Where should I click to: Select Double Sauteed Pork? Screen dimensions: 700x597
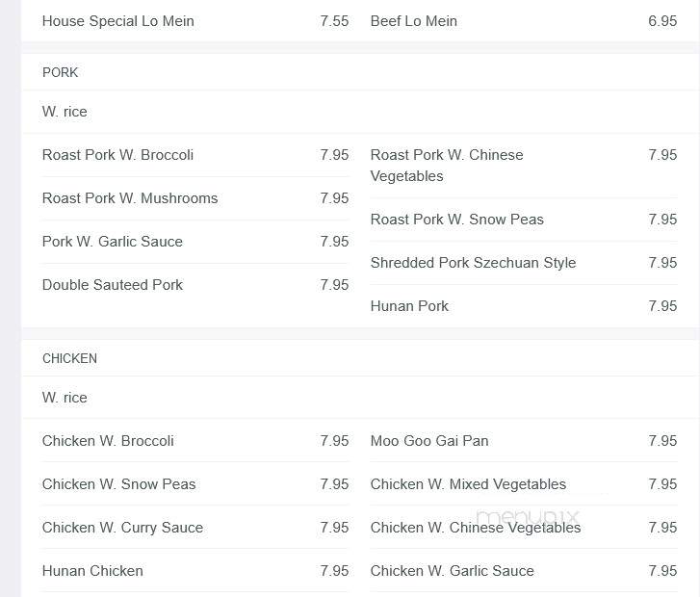pyautogui.click(x=113, y=285)
